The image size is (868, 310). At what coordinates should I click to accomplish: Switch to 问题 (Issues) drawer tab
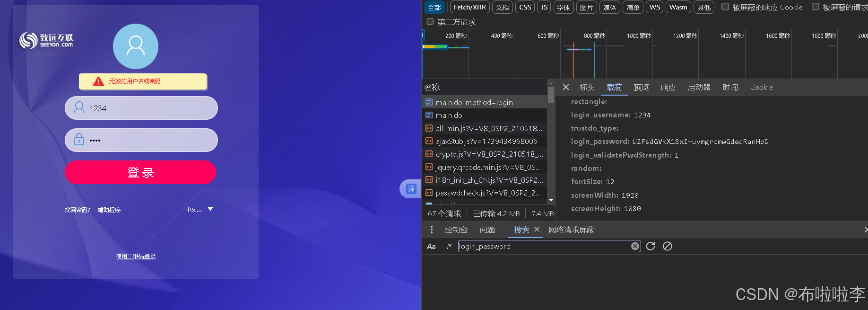tap(487, 230)
